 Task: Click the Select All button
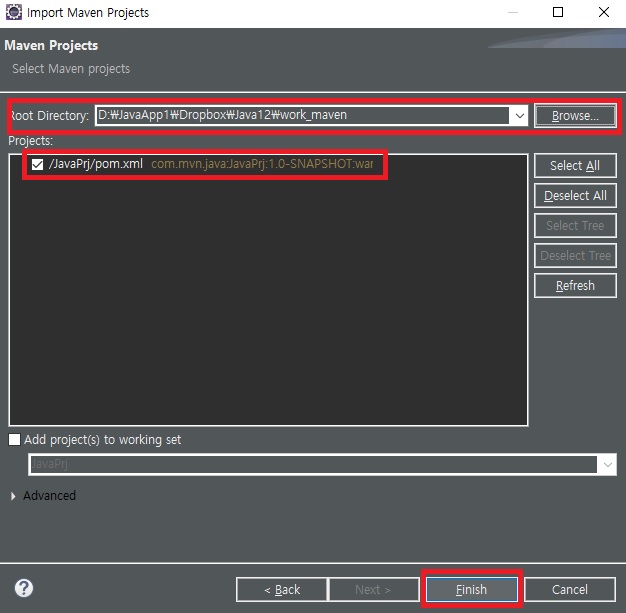pyautogui.click(x=575, y=165)
